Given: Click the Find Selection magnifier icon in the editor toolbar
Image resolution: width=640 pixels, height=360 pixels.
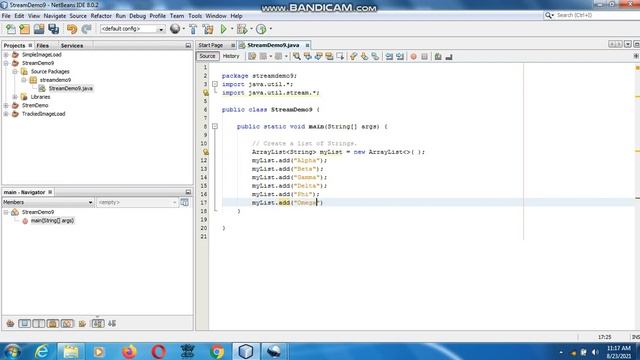Looking at the screenshot, I should pyautogui.click(x=297, y=57).
